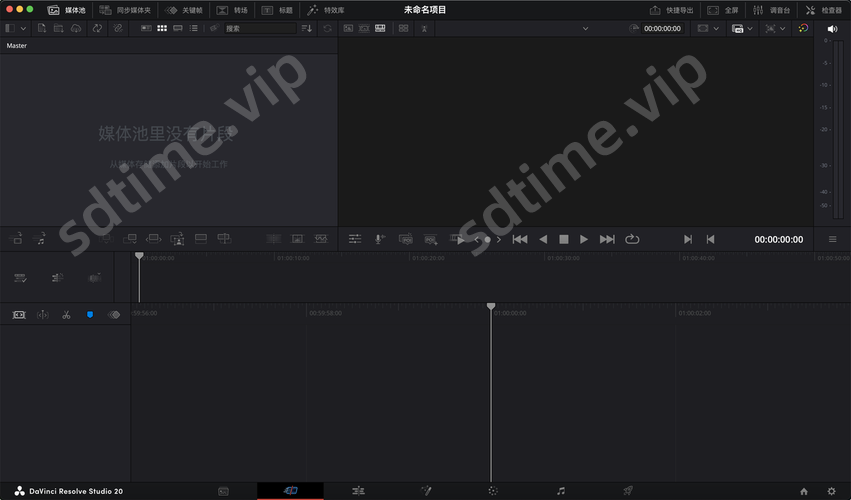Viewport: 851px width, 500px height.
Task: Mute the audio speaker button
Action: (831, 29)
